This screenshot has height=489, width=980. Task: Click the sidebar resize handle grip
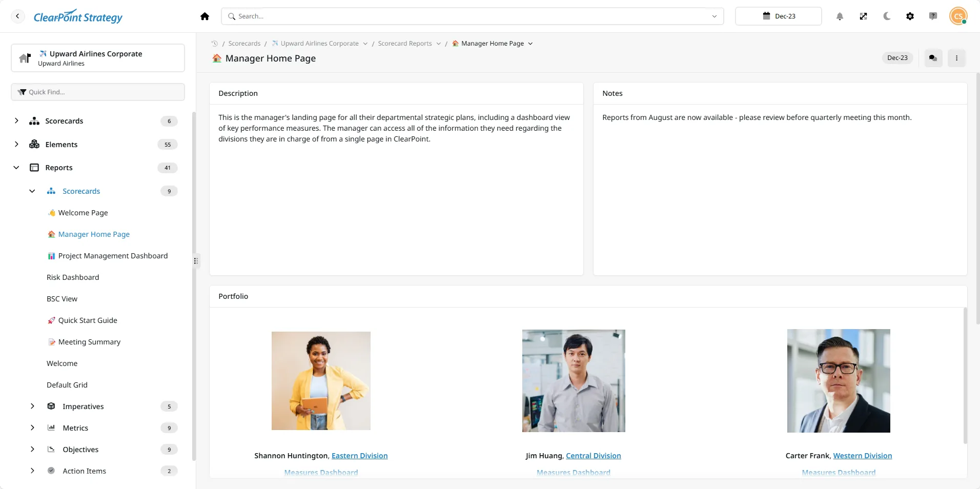click(x=196, y=261)
